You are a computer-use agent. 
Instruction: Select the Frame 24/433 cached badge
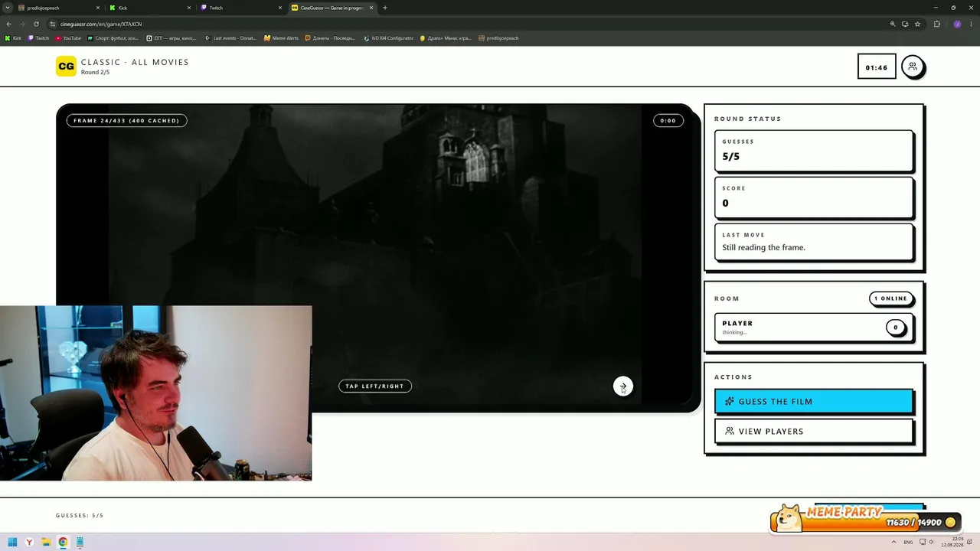point(126,120)
